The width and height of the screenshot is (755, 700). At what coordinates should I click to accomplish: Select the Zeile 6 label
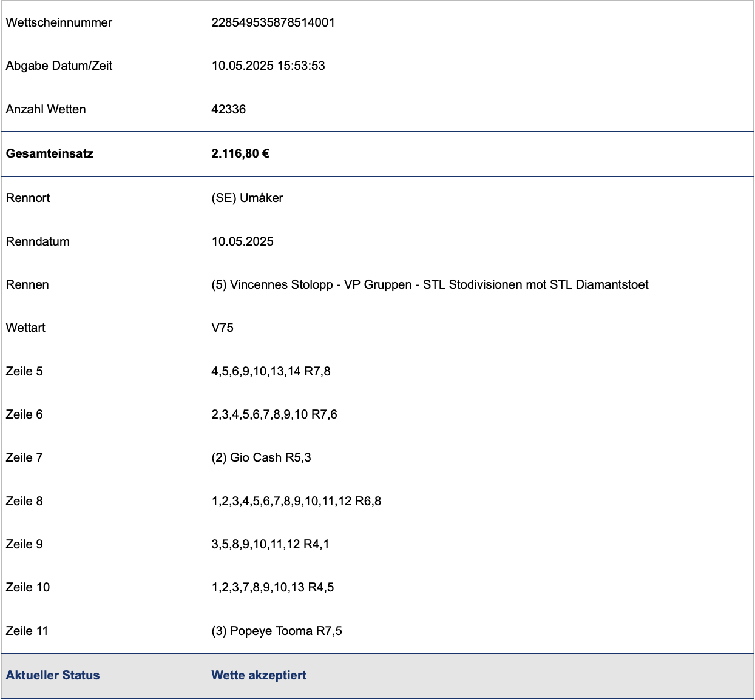pos(24,414)
